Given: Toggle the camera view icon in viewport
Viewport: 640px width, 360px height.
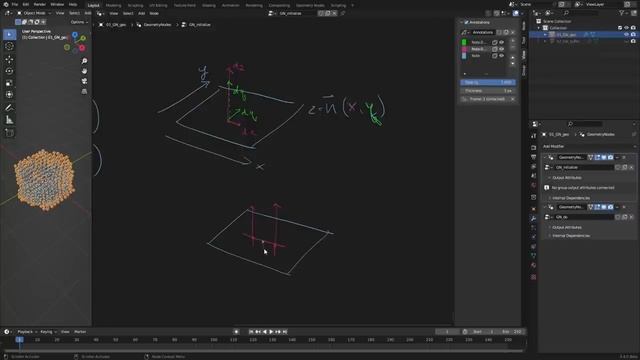Looking at the screenshot, I should pyautogui.click(x=84, y=81).
